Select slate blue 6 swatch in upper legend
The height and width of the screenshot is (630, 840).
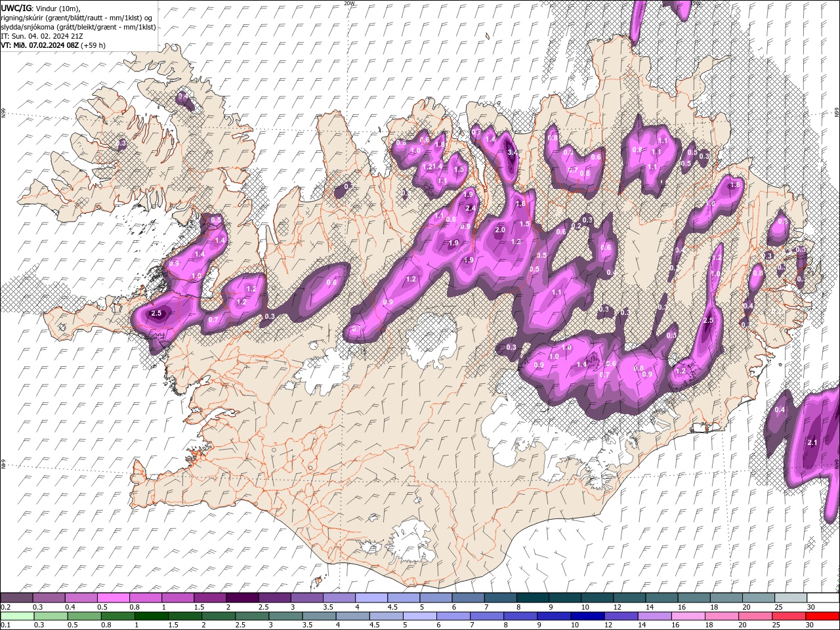468,598
